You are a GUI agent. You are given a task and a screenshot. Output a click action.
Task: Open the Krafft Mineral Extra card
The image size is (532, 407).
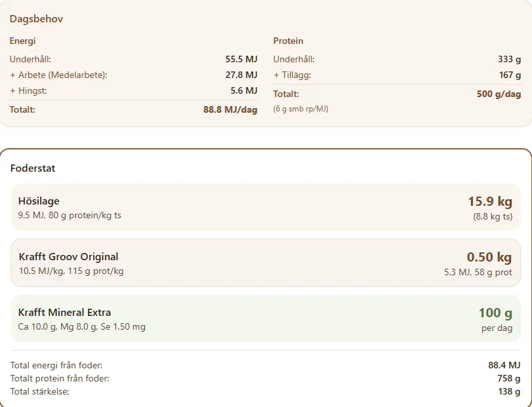[x=197, y=319]
